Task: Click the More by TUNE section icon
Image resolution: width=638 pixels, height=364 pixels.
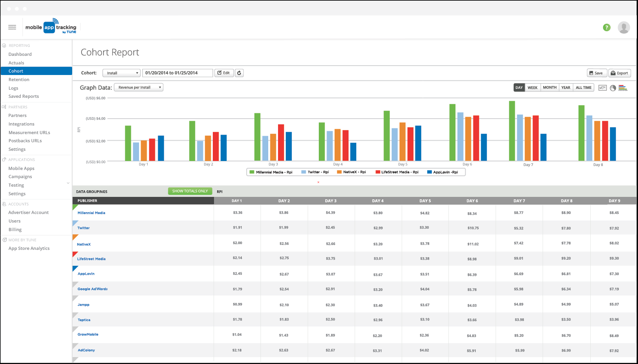Action: click(x=4, y=240)
